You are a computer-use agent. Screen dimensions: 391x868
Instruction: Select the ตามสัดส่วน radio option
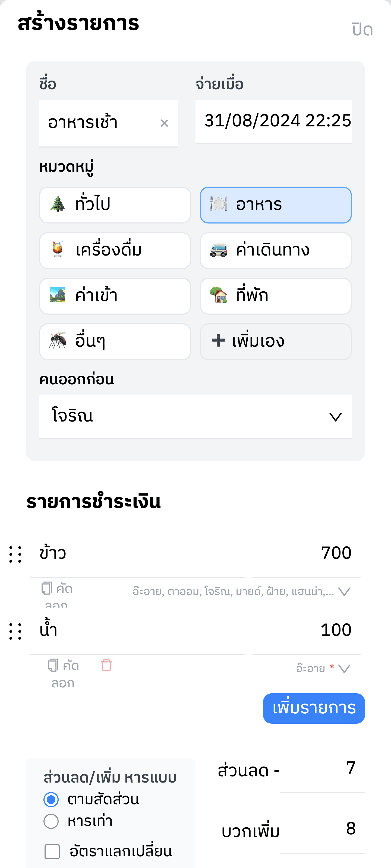(x=51, y=799)
